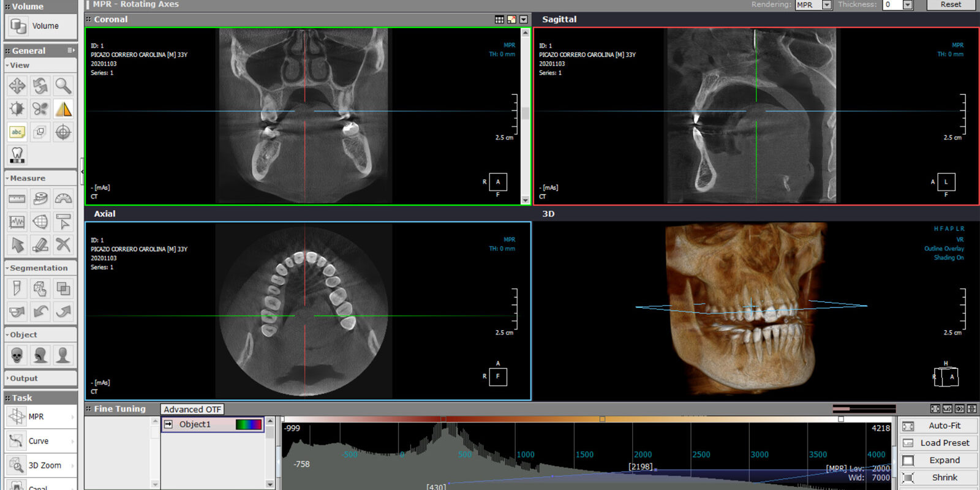
Task: Click the stacked cubes view icon
Action: (40, 132)
